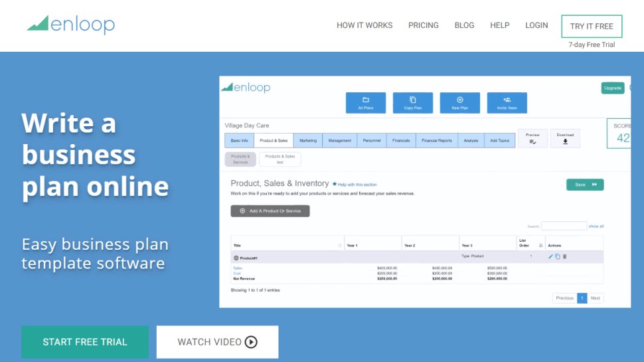Sort by the Title column sort icon
Screen dimensions: 644x362
point(340,245)
